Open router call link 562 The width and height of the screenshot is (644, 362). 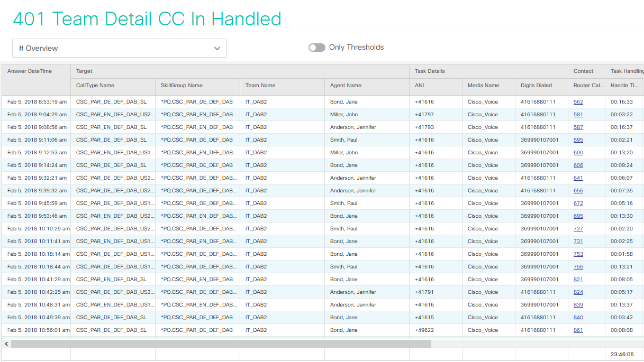pyautogui.click(x=578, y=102)
